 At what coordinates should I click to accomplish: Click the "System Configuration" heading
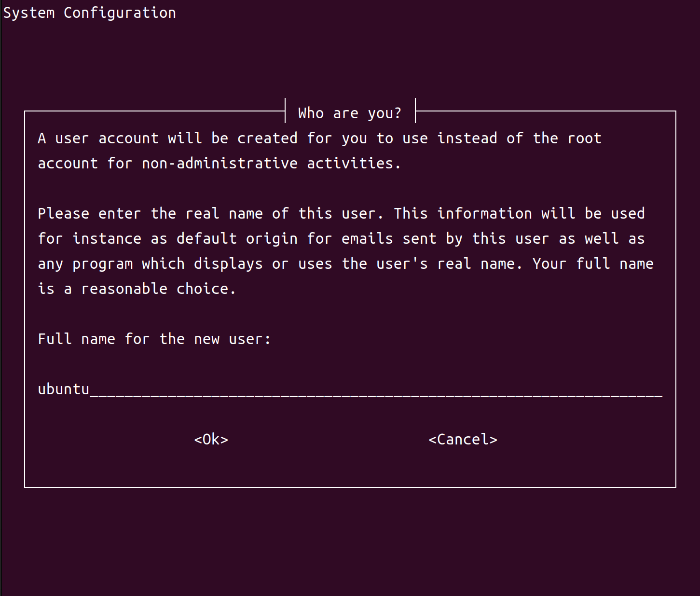(89, 13)
